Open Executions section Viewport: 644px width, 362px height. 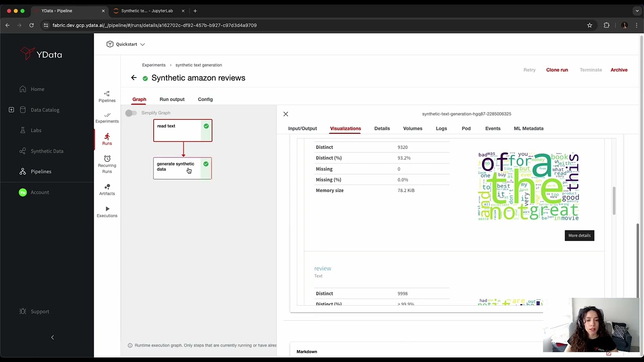pos(107,212)
